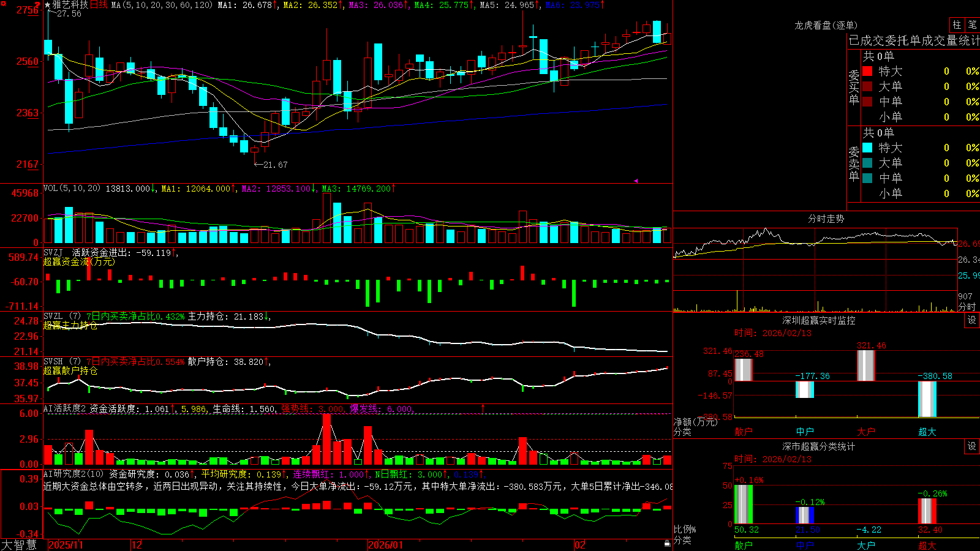980x551 pixels.
Task: Click the MA6: 23.975 value
Action: [x=575, y=5]
